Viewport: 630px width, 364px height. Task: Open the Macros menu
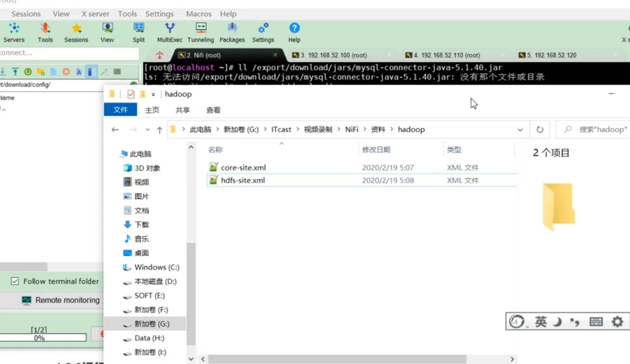coord(199,14)
